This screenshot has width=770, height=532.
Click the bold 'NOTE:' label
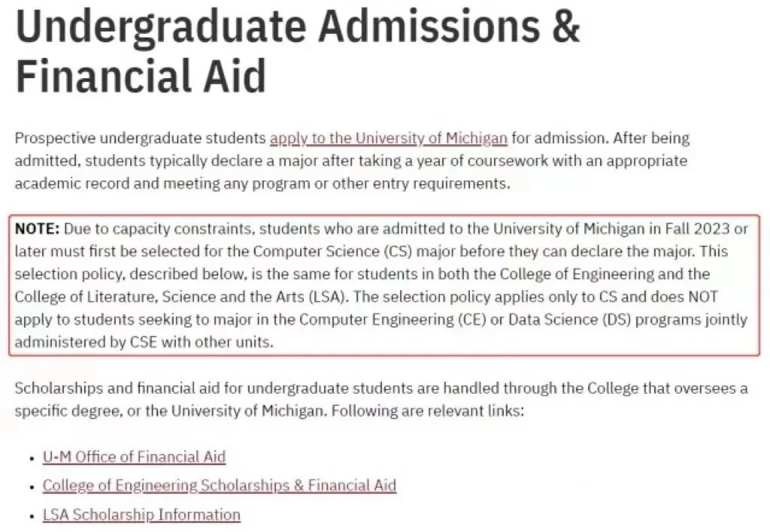tap(38, 228)
